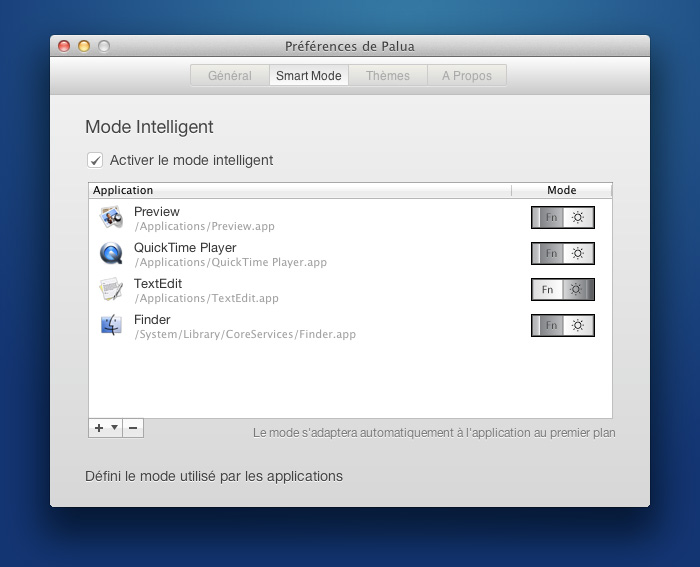Open the plus add-application dropdown
700x567 pixels.
(105, 428)
